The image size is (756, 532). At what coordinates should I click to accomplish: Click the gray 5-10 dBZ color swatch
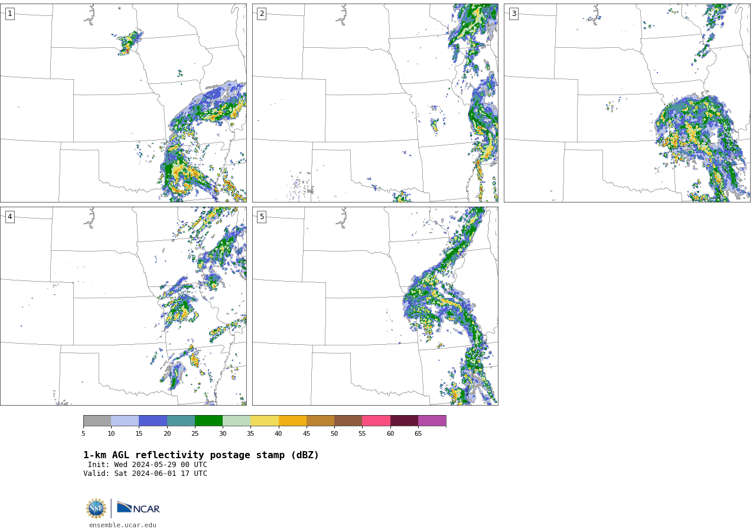tap(97, 421)
